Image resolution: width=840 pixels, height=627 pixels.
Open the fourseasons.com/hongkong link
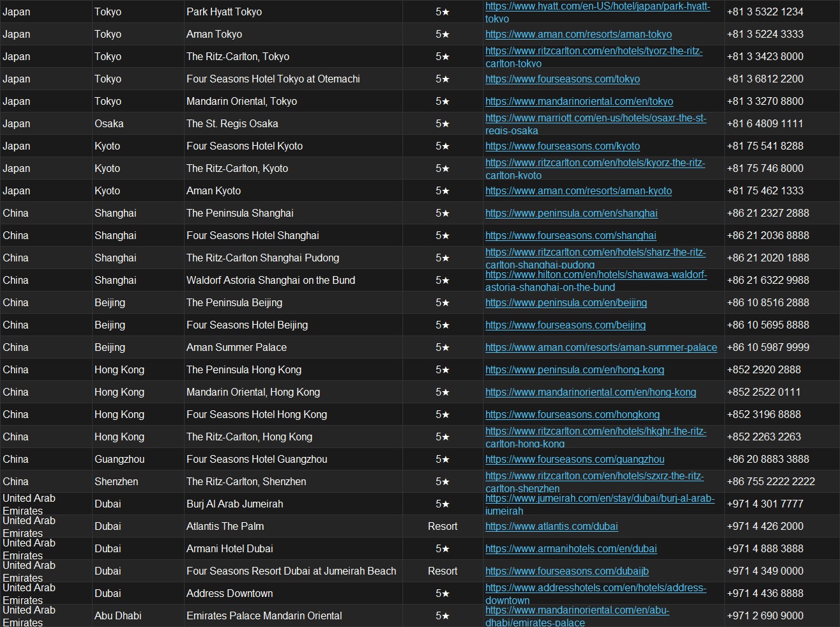pos(572,415)
